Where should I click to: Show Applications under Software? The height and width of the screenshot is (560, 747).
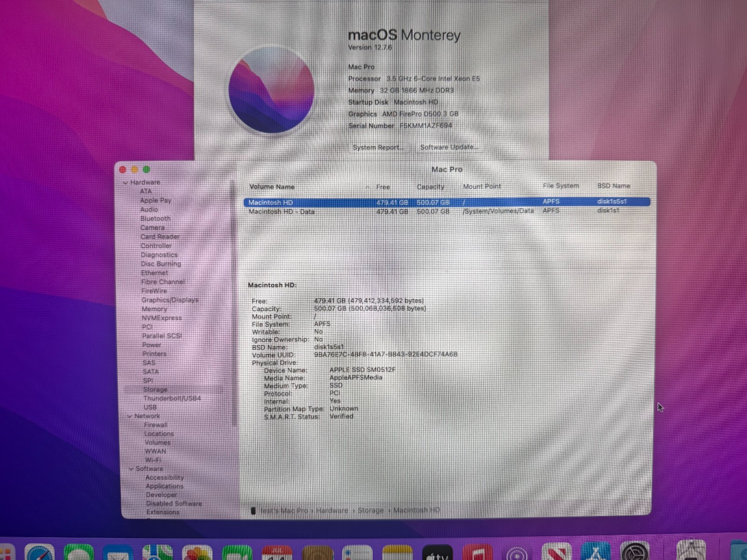click(x=165, y=486)
